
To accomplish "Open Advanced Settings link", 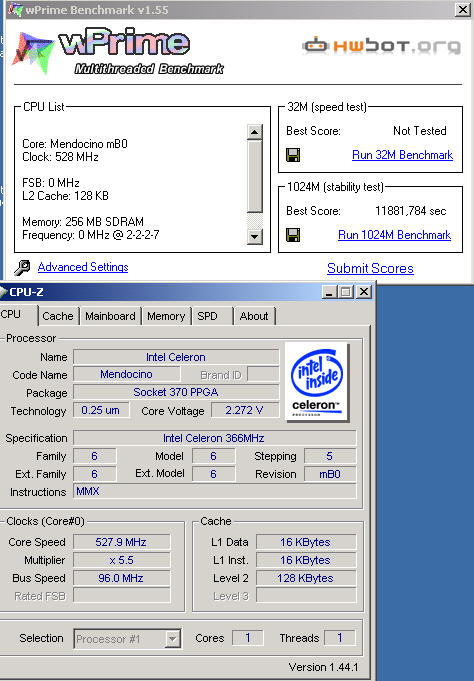I will (83, 267).
